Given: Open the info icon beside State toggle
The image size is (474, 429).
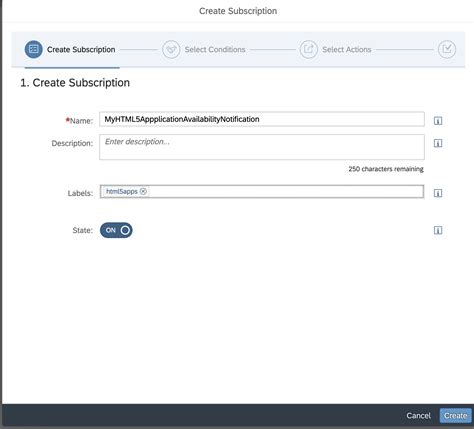Looking at the screenshot, I should click(438, 230).
